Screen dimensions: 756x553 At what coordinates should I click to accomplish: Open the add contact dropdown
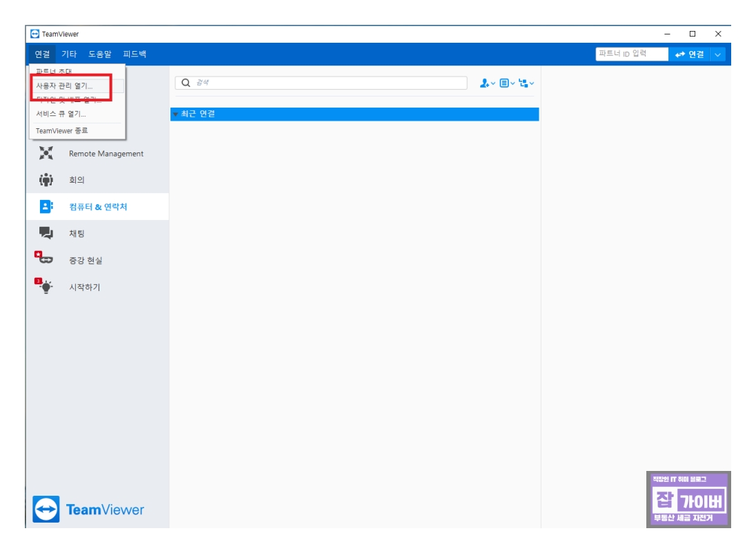tap(488, 83)
